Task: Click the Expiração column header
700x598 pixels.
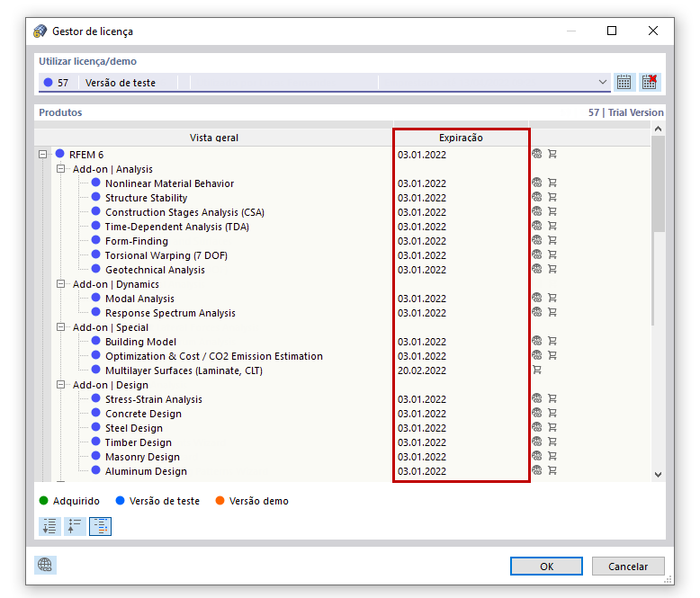Action: [461, 138]
